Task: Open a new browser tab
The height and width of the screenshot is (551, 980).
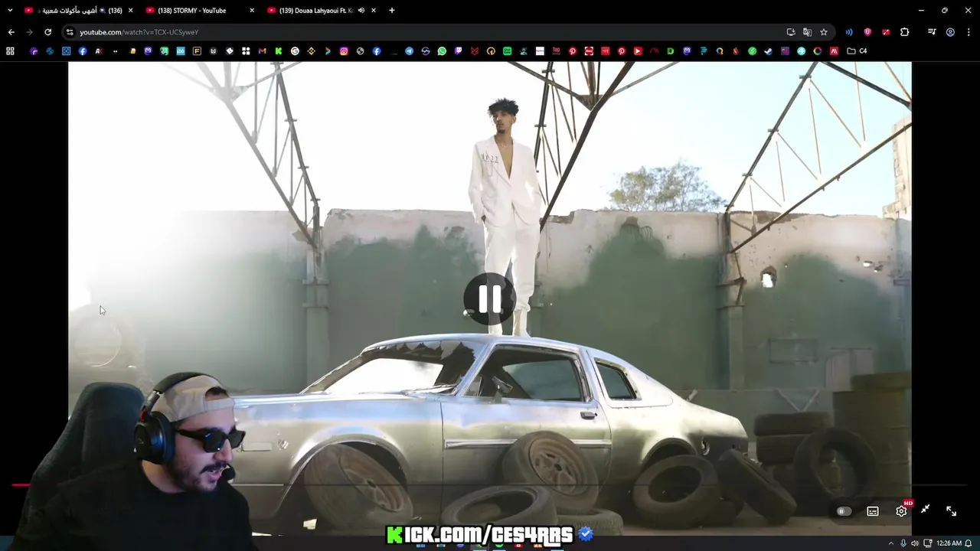Action: (392, 11)
